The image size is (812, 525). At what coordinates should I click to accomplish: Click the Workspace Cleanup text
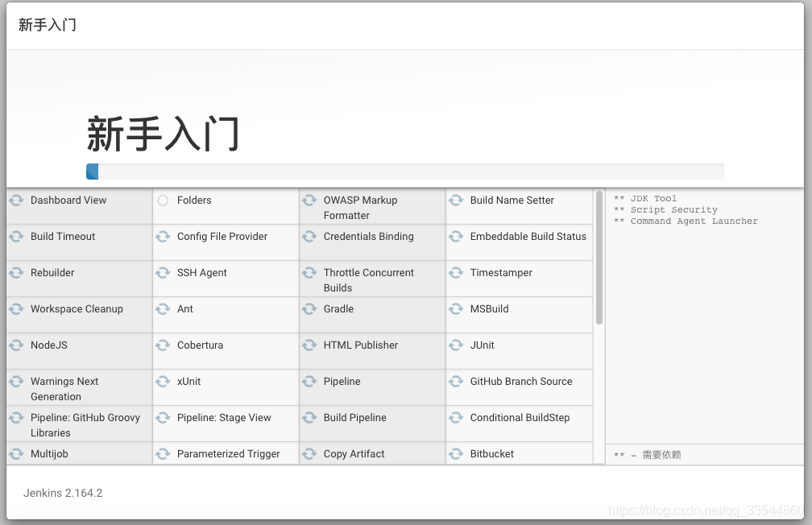pyautogui.click(x=77, y=309)
